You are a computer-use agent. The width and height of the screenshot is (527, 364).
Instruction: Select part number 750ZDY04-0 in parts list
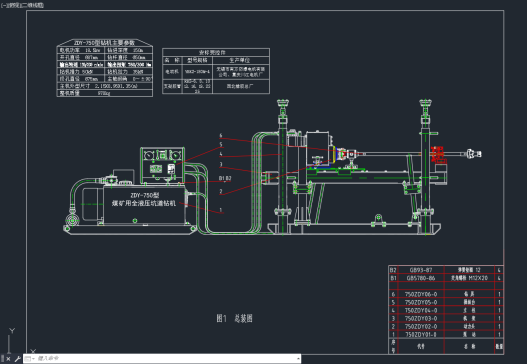tap(421, 310)
